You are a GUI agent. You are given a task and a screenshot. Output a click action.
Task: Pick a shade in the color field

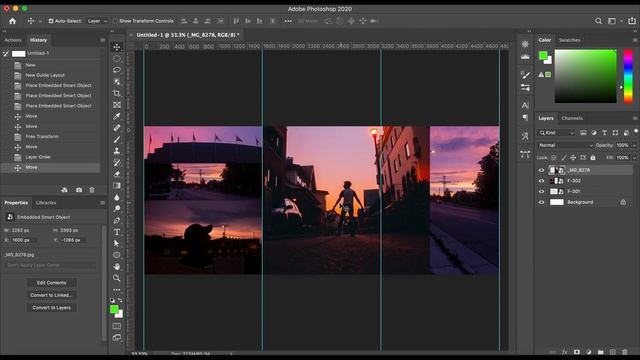[585, 76]
